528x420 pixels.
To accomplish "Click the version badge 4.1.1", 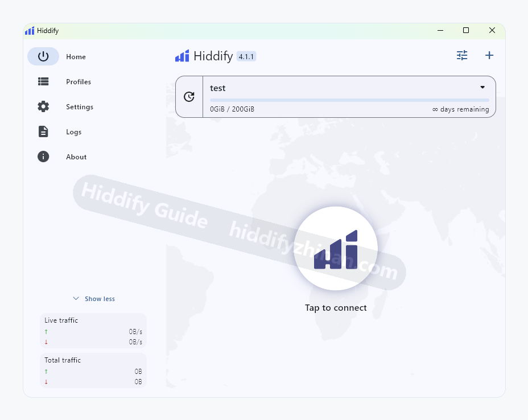I will pyautogui.click(x=246, y=56).
